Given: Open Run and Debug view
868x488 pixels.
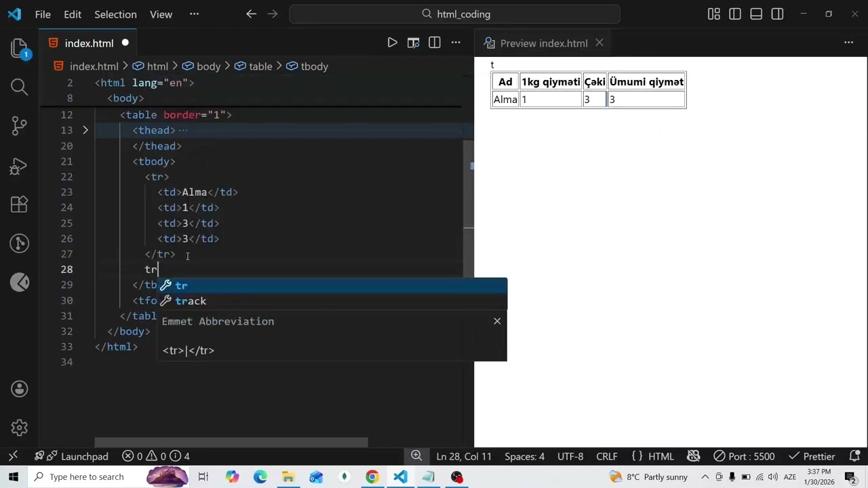Looking at the screenshot, I should coord(19,165).
